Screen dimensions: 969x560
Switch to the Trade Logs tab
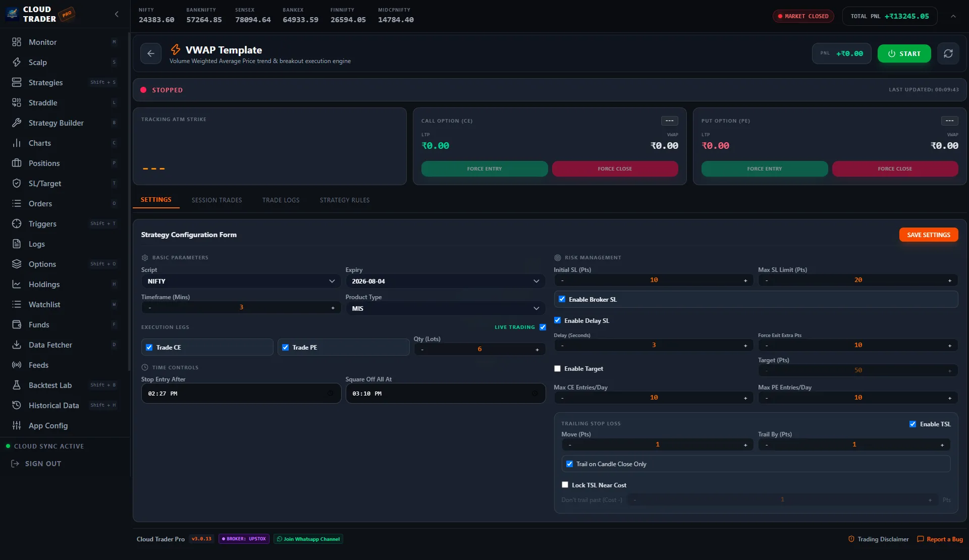tap(281, 200)
